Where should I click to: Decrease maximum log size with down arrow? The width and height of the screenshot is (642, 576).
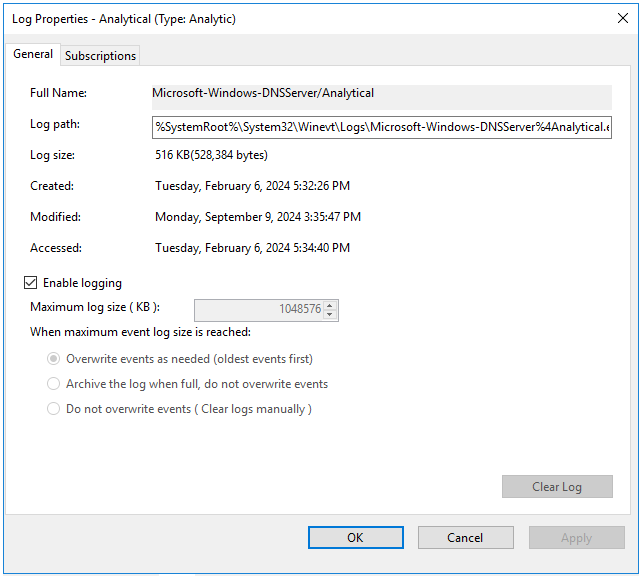331,315
